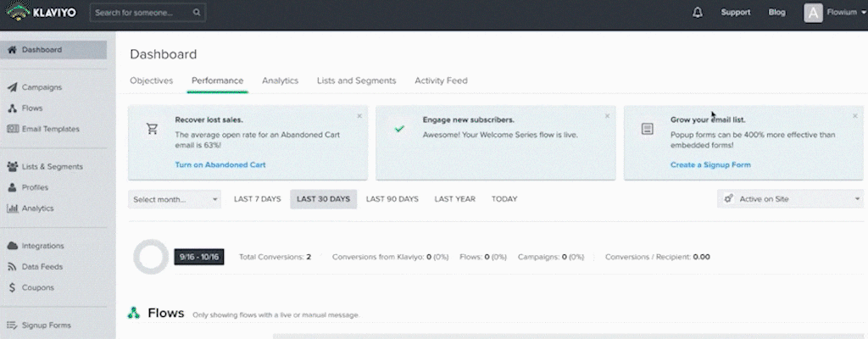This screenshot has width=868, height=339.
Task: Click the Data Feeds RSS icon
Action: (x=12, y=267)
